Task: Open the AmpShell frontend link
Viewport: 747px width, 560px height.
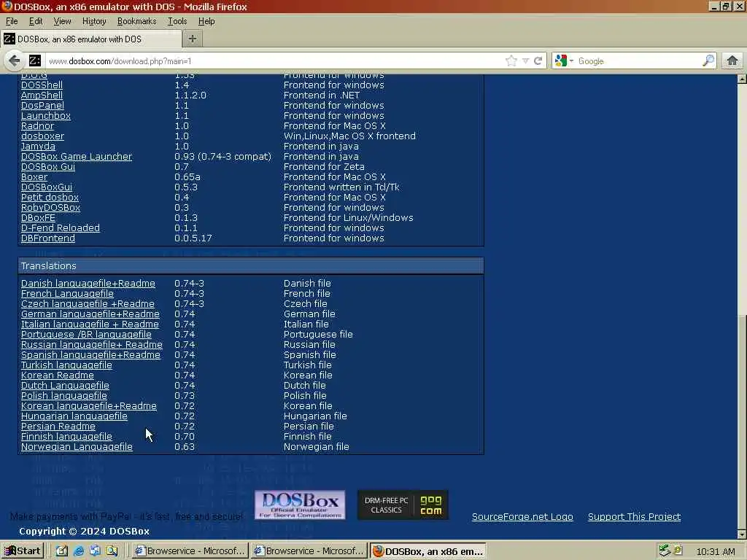Action: (x=42, y=96)
